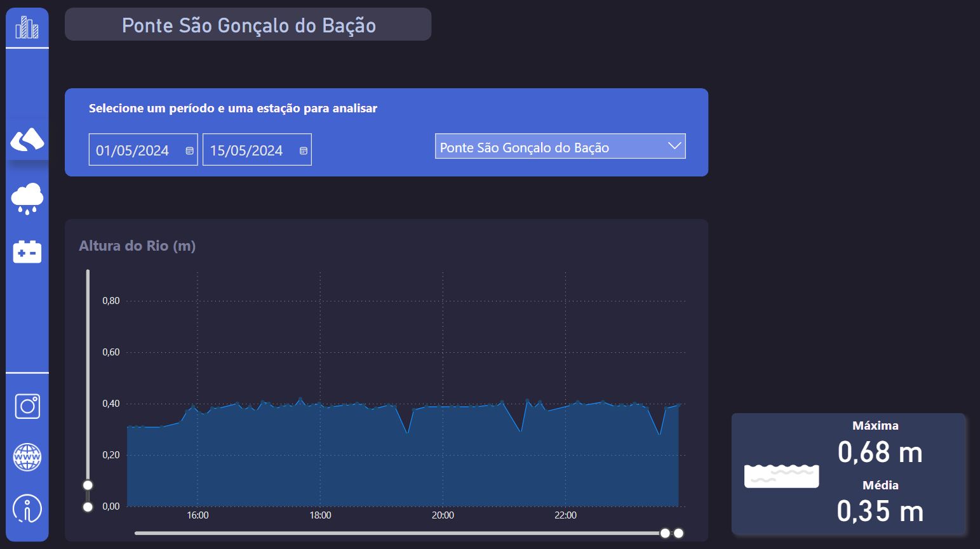Open the rain cloud precipitation page
This screenshot has width=980, height=549.
click(27, 199)
